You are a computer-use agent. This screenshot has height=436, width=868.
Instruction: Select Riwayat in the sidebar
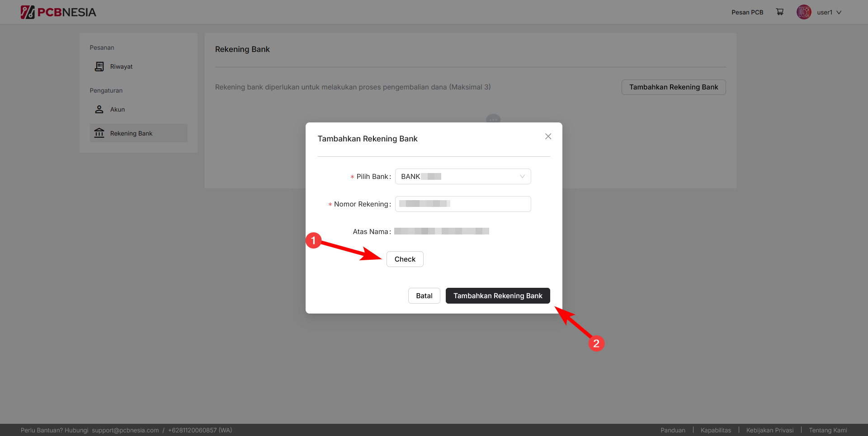pyautogui.click(x=121, y=67)
